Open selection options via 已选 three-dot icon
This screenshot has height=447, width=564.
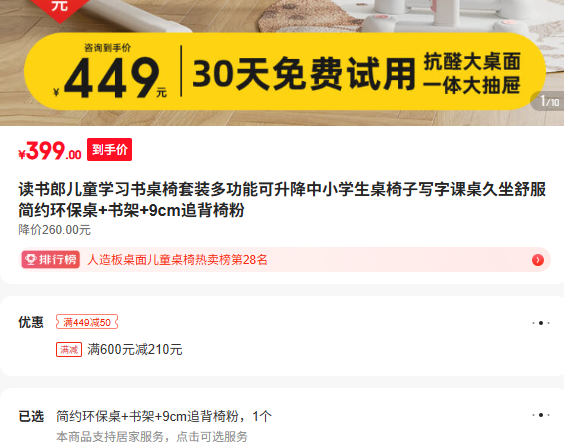pos(541,415)
